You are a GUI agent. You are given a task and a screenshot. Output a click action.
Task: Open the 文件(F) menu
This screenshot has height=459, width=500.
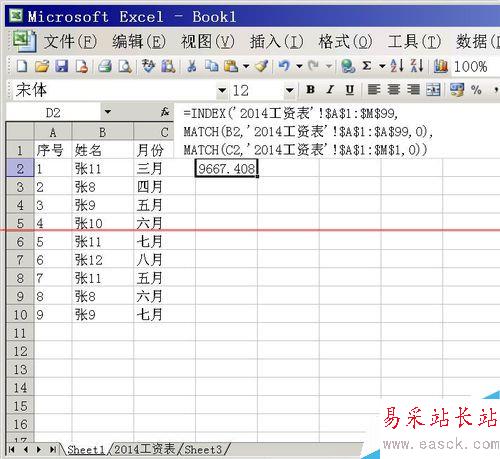[x=70, y=42]
